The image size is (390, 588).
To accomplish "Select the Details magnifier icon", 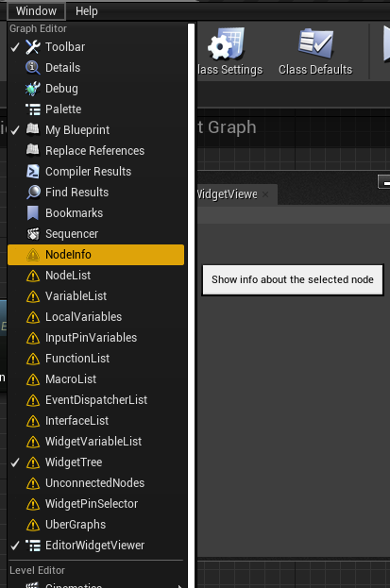I will pyautogui.click(x=33, y=68).
